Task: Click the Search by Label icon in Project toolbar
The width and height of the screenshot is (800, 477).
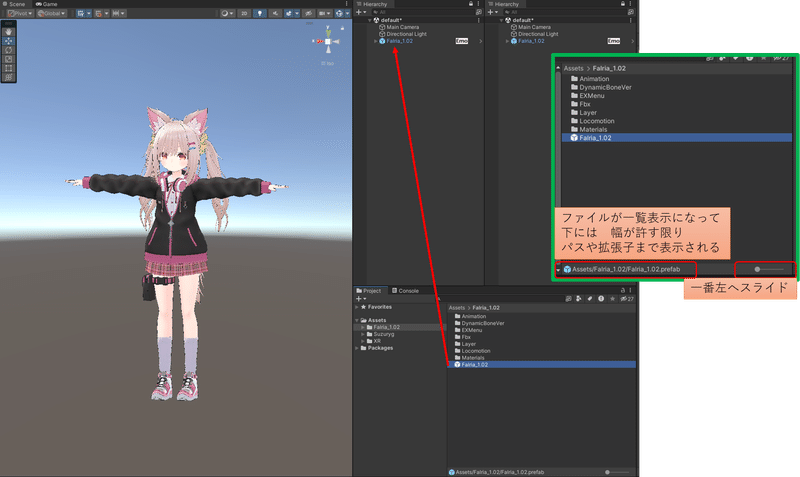Action: (x=590, y=299)
